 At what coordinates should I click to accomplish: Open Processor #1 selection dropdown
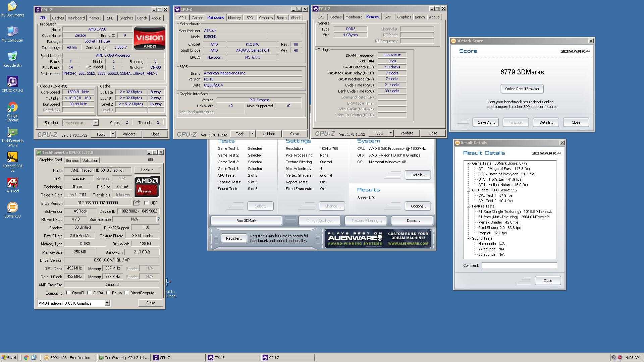tap(96, 123)
